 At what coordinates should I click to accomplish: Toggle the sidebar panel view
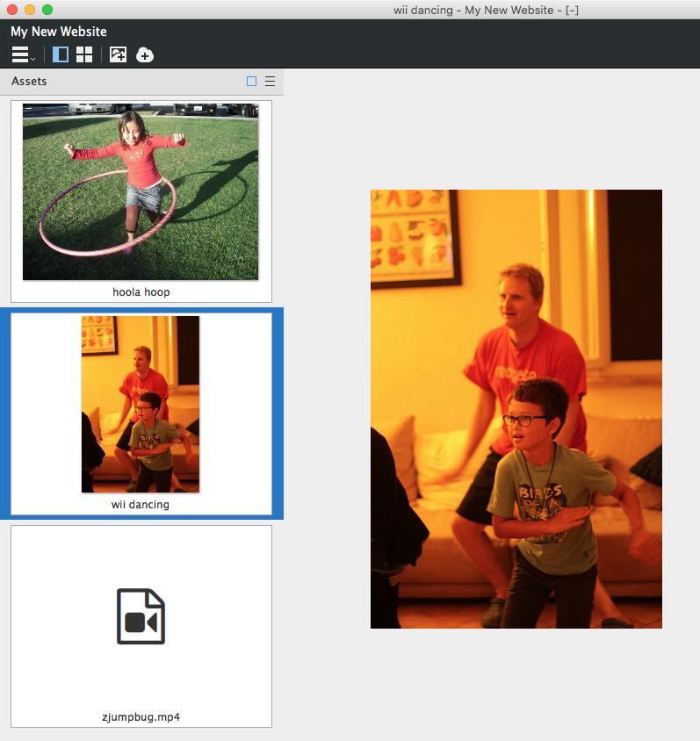tap(61, 55)
